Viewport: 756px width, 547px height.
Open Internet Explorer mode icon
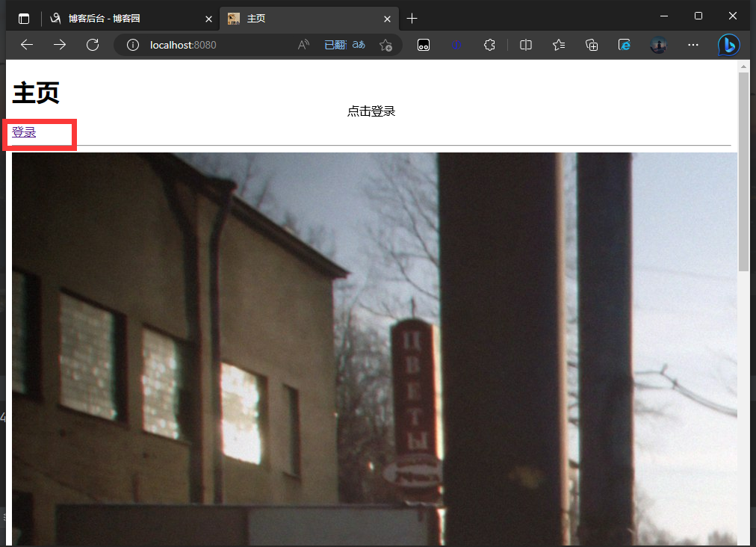(x=625, y=45)
